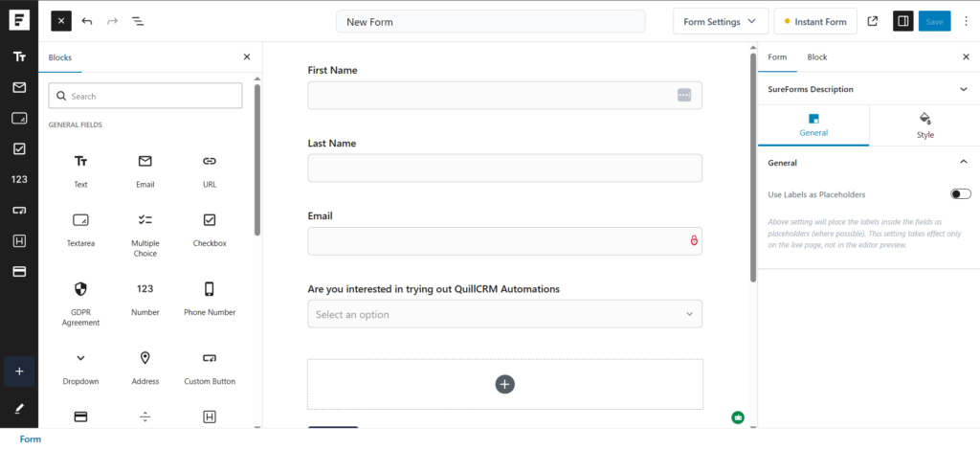Add the Email block from General Fields

(x=145, y=169)
